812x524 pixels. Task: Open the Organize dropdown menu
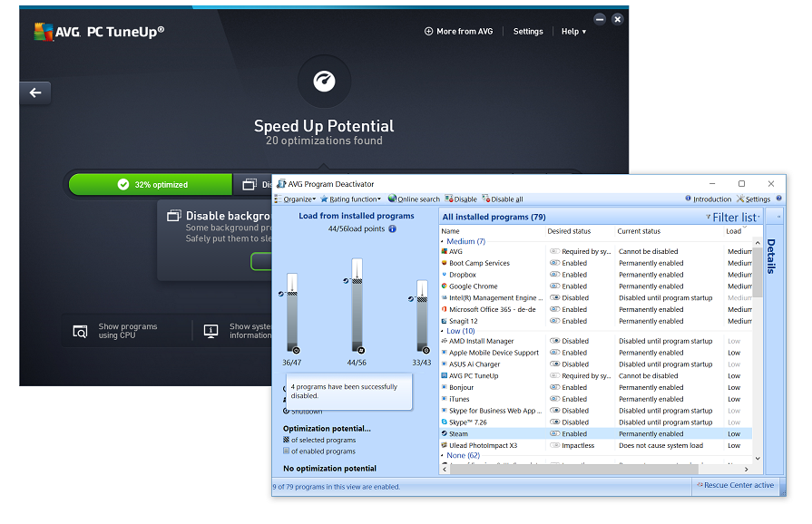coord(297,199)
